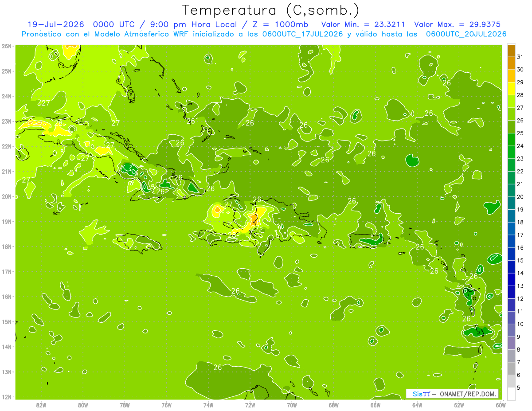Select the gold swatch between 29 and 30
This screenshot has width=532, height=411.
click(x=511, y=76)
